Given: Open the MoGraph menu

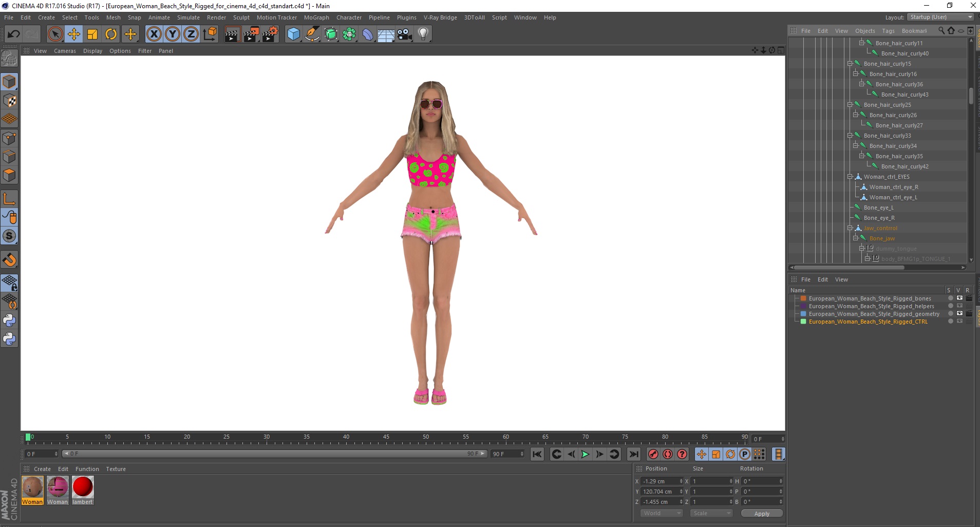Looking at the screenshot, I should [316, 17].
